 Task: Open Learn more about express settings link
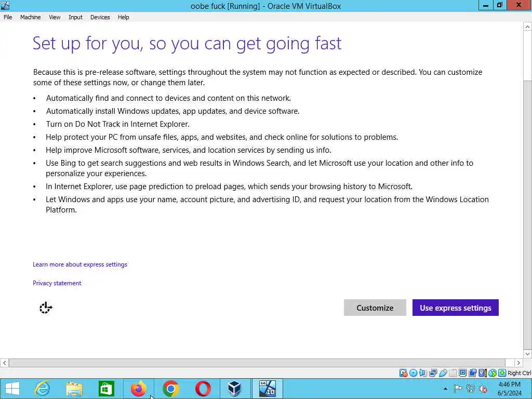click(x=79, y=264)
